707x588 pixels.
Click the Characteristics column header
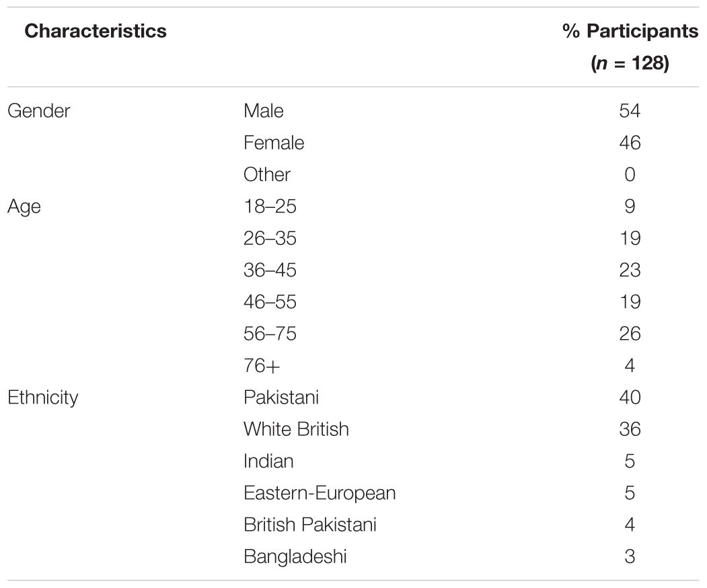[x=96, y=31]
